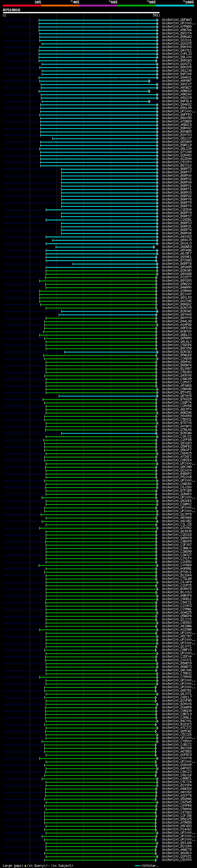
Task: Open hit UniRef100_Q1KUX5
Action: (x=177, y=43)
